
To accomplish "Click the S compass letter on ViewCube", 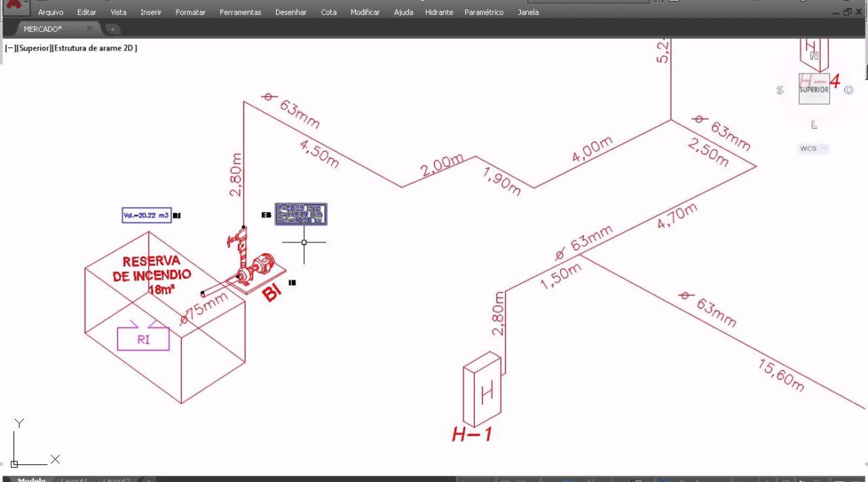I will point(780,90).
